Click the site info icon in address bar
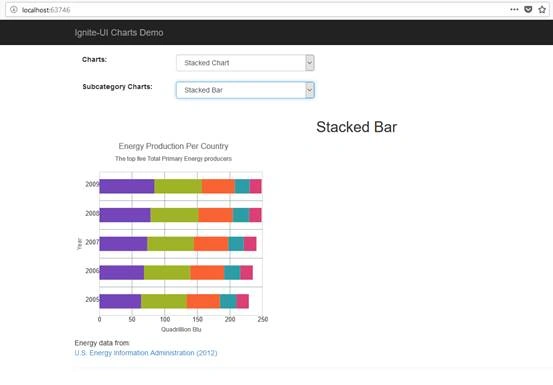553x385 pixels. [x=14, y=10]
